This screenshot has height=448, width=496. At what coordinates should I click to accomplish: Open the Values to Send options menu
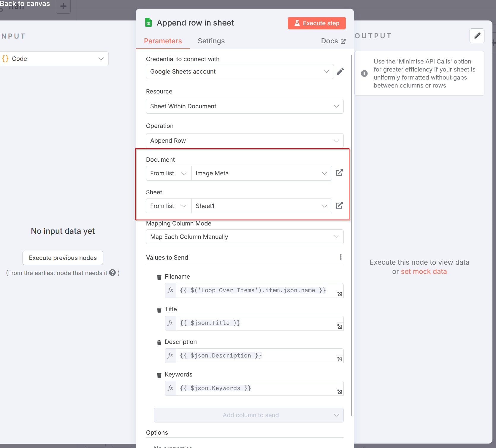click(x=340, y=257)
